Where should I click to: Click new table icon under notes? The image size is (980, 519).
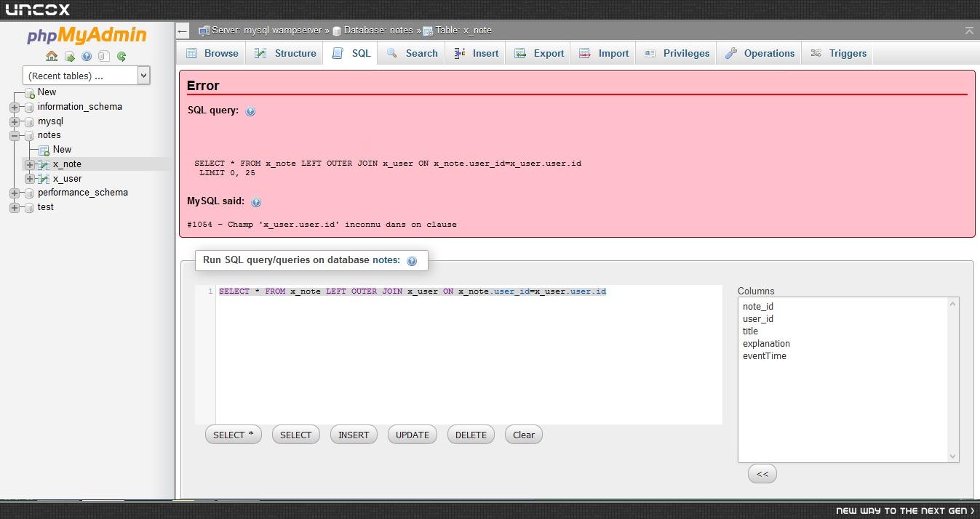click(44, 150)
